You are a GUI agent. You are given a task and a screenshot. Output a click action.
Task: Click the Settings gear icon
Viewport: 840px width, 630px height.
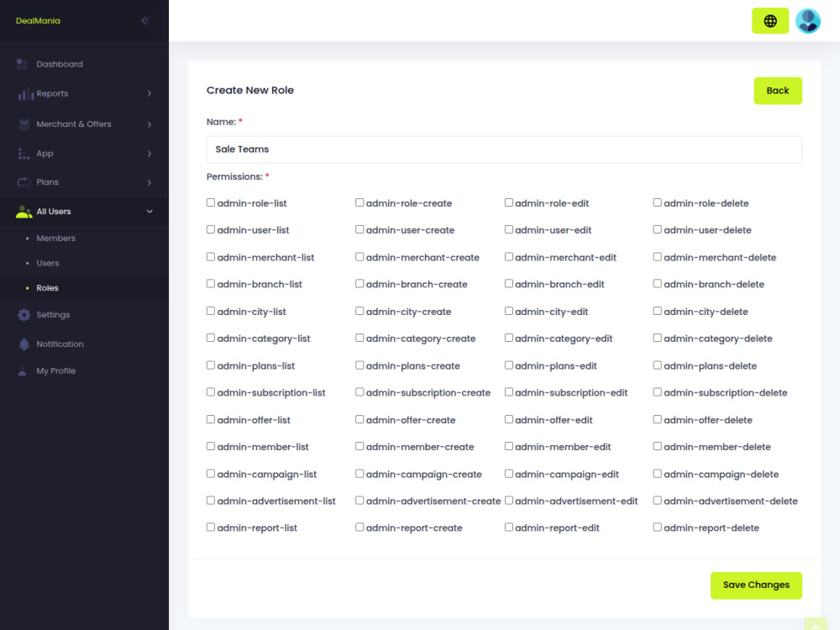click(24, 315)
